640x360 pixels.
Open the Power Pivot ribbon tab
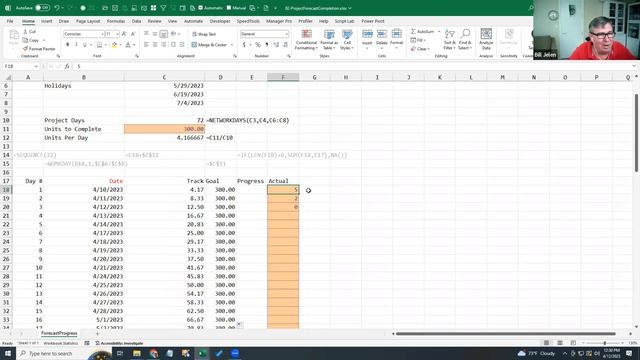(x=373, y=21)
